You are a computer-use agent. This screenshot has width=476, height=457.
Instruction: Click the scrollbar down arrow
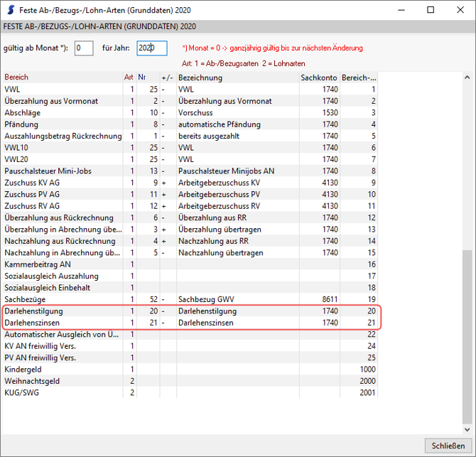(x=467, y=429)
